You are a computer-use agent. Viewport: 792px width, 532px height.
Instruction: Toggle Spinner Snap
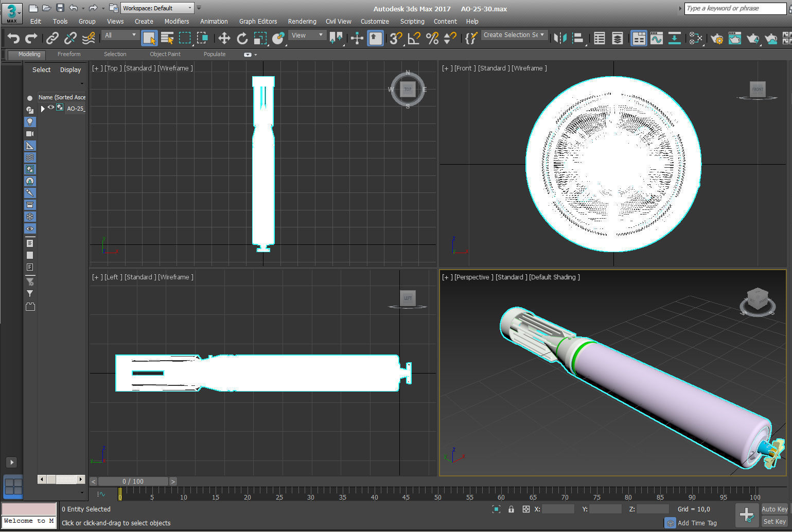450,38
